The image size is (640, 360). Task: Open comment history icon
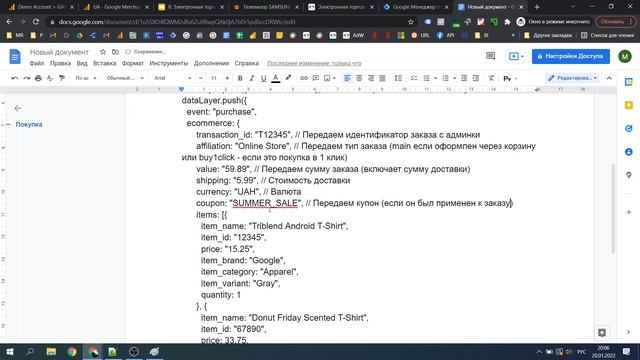[x=491, y=56]
